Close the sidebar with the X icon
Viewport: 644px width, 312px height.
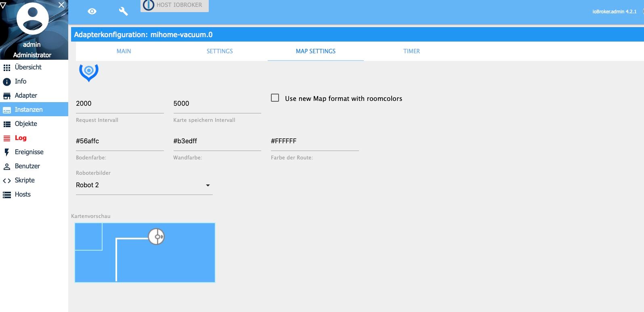tap(61, 5)
